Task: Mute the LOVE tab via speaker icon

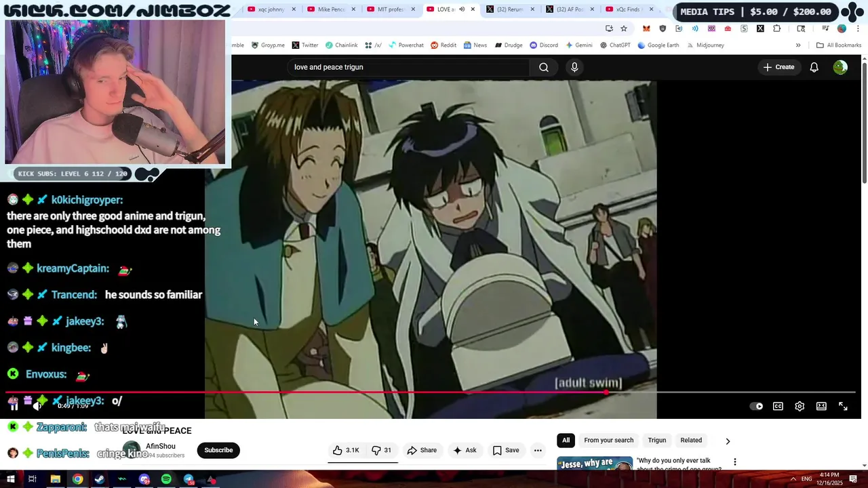Action: click(x=461, y=9)
